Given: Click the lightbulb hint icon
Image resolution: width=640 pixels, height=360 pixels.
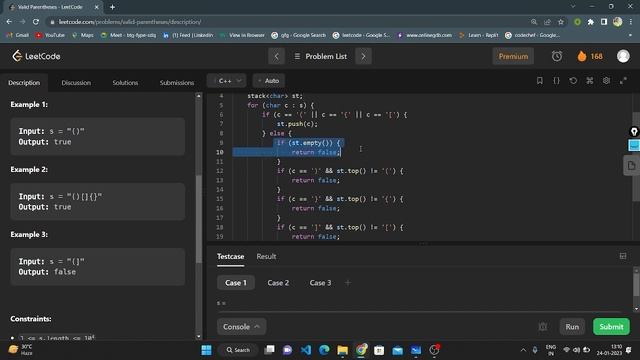Looking at the screenshot, I should (x=634, y=131).
